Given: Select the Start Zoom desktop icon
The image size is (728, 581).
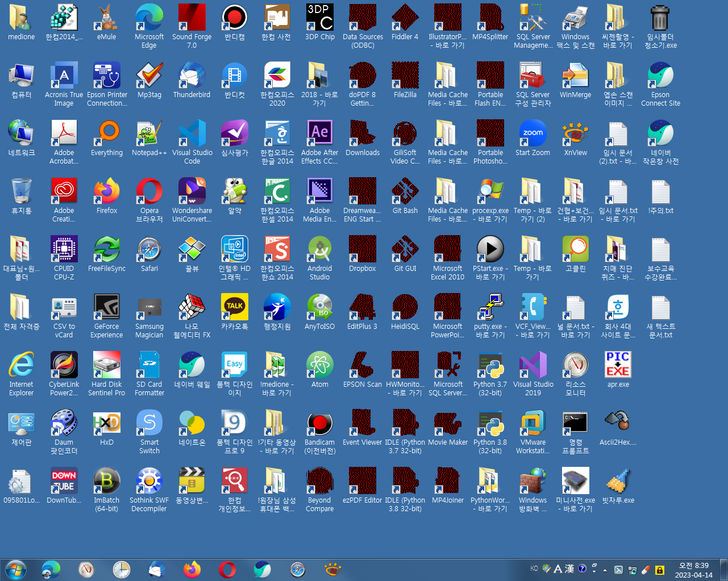Looking at the screenshot, I should pos(533,138).
